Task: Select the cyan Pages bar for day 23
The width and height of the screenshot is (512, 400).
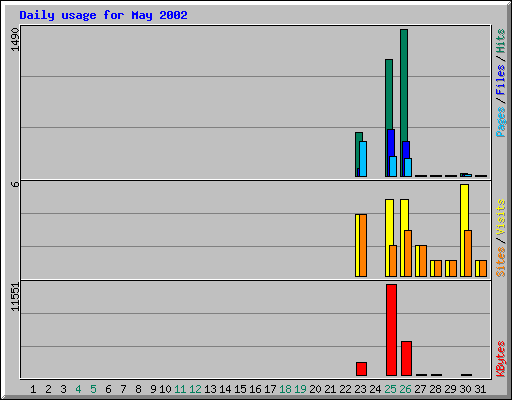Action: pos(363,159)
